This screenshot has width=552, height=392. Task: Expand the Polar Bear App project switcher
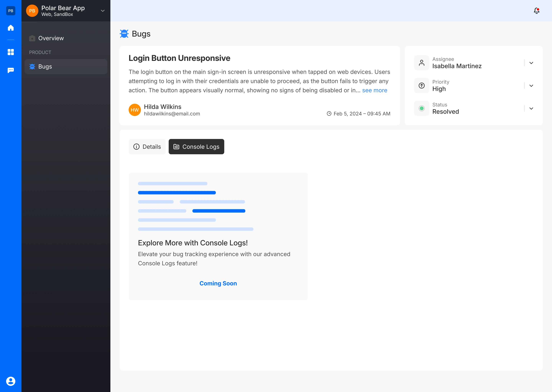coord(103,11)
